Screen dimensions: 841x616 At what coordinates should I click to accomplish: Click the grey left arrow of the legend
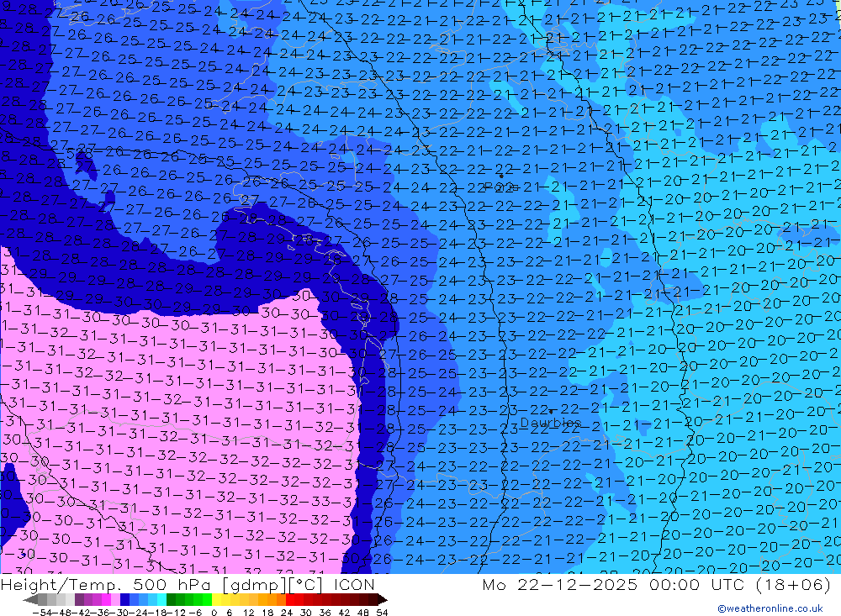(x=30, y=599)
